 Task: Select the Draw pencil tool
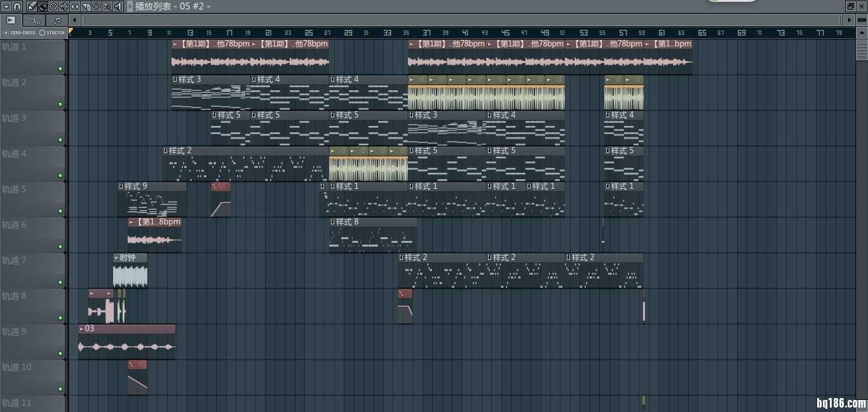pos(31,6)
